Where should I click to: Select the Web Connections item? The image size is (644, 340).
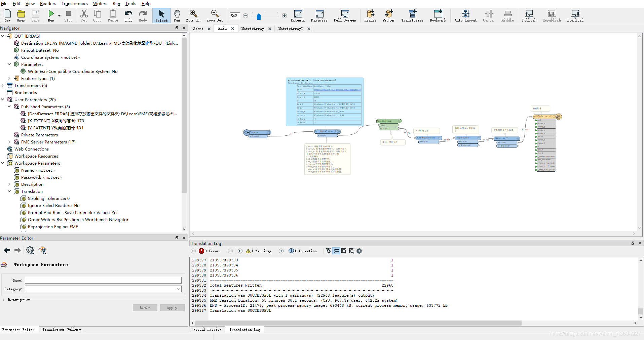pos(32,149)
